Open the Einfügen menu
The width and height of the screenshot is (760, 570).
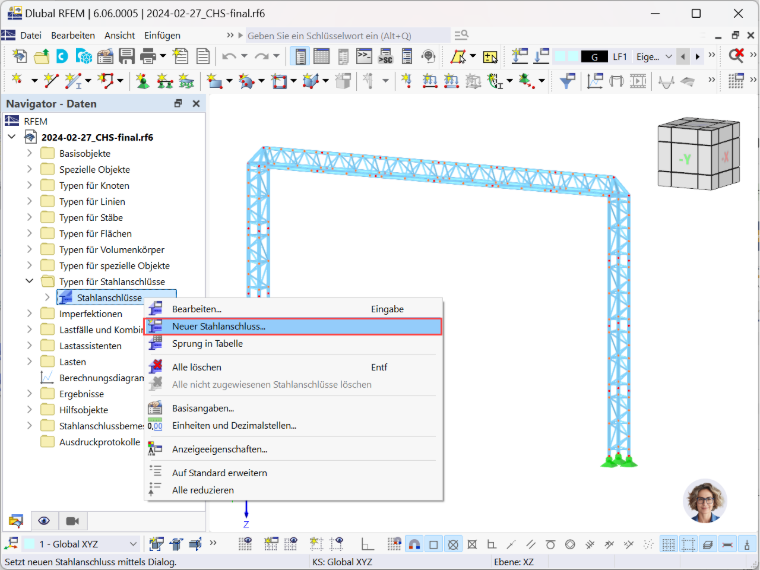point(162,35)
